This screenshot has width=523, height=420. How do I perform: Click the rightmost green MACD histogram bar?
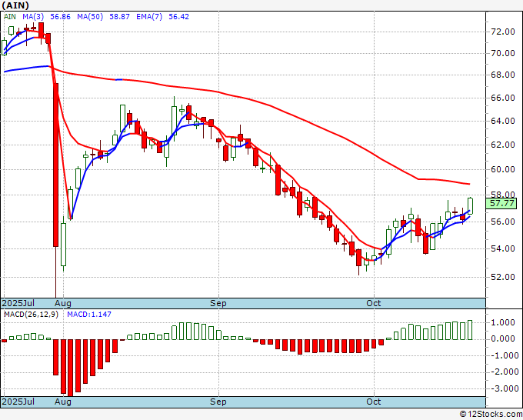point(470,330)
